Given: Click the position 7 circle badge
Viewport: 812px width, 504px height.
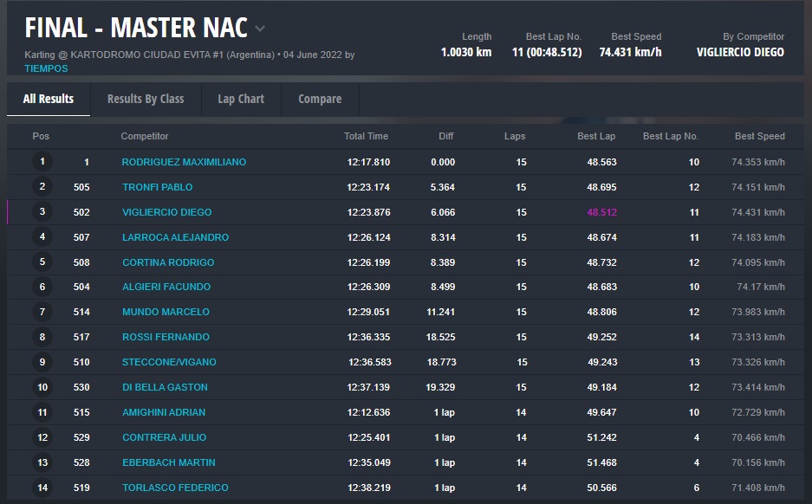Looking at the screenshot, I should [x=42, y=312].
